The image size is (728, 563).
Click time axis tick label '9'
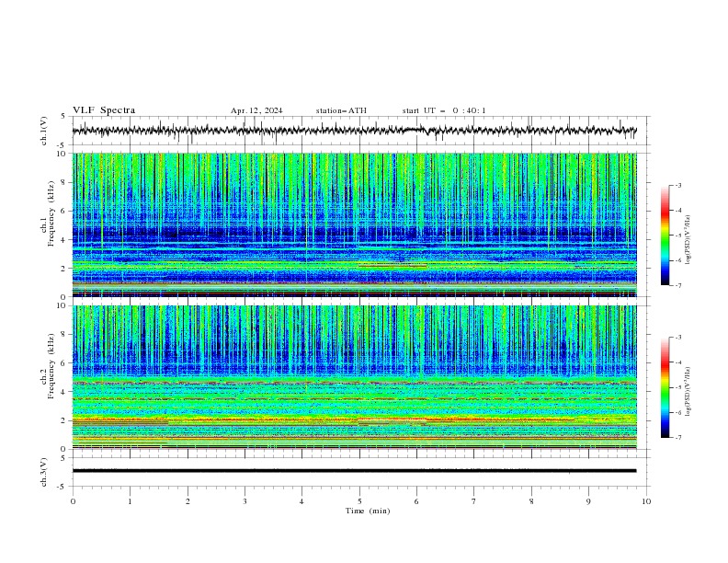(588, 501)
